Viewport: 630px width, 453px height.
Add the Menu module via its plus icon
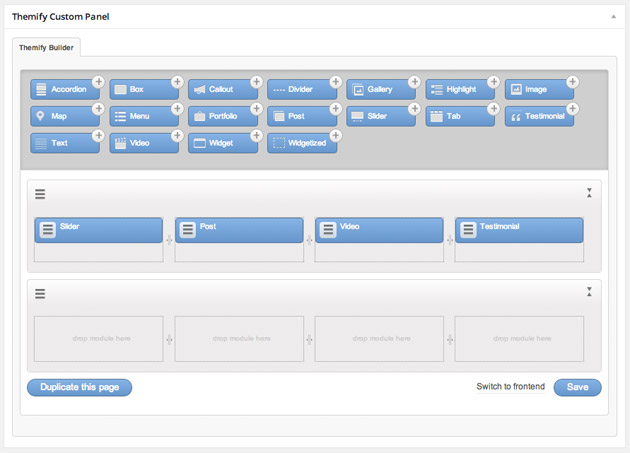click(x=177, y=109)
